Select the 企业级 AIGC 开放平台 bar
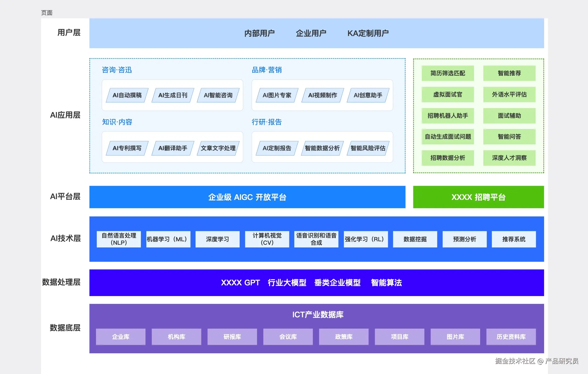The width and height of the screenshot is (588, 374). pos(247,197)
